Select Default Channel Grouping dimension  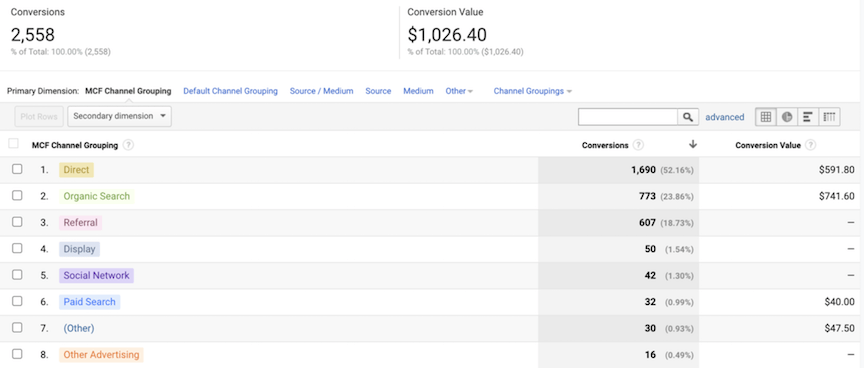230,91
